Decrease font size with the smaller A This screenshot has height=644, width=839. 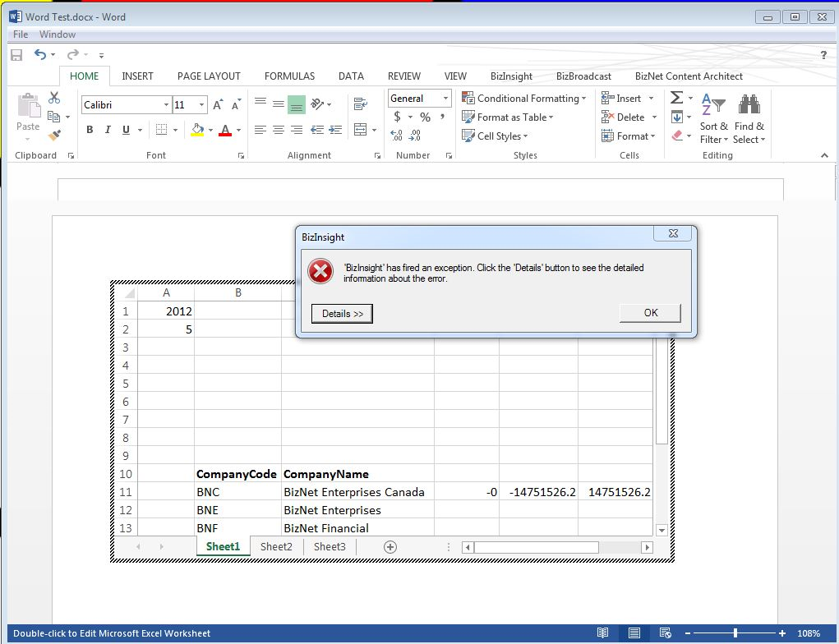pos(236,105)
